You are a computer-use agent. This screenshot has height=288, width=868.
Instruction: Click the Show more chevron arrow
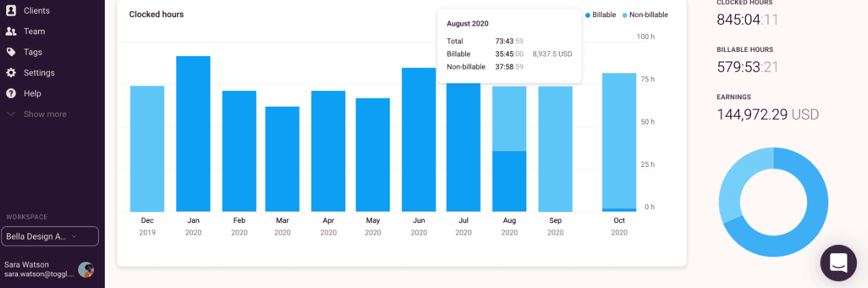coord(11,114)
